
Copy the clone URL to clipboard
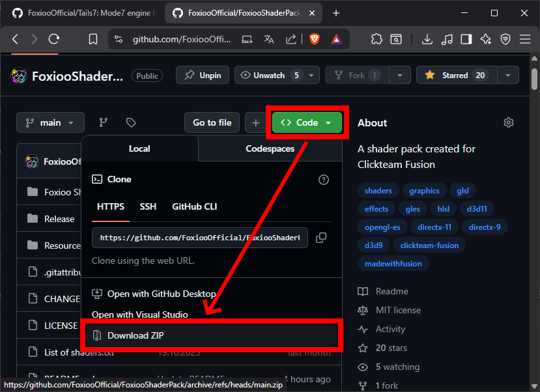point(320,238)
